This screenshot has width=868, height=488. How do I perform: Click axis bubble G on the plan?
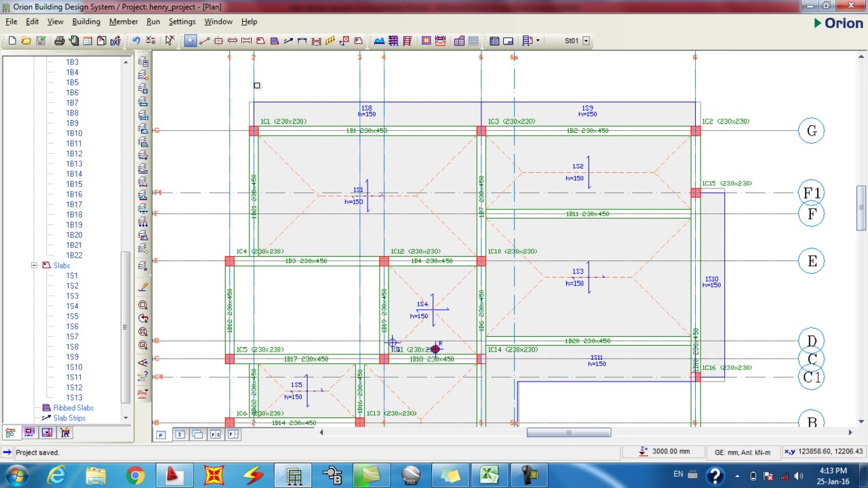pyautogui.click(x=812, y=131)
